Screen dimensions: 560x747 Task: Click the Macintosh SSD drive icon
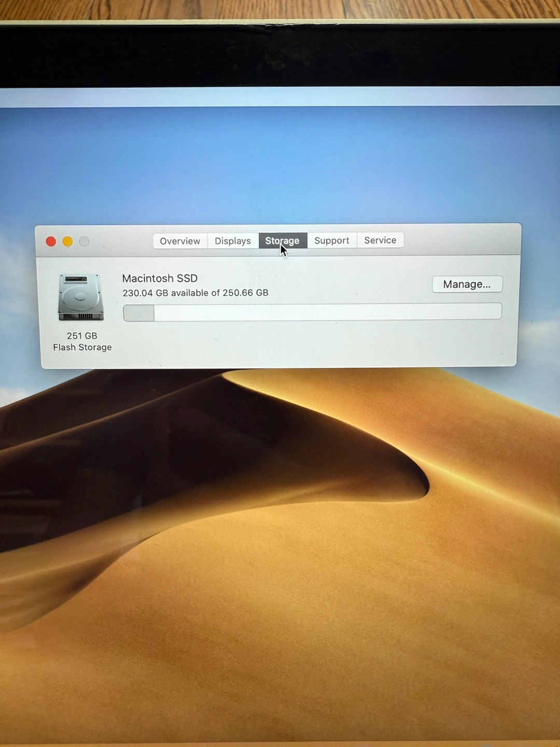(81, 297)
